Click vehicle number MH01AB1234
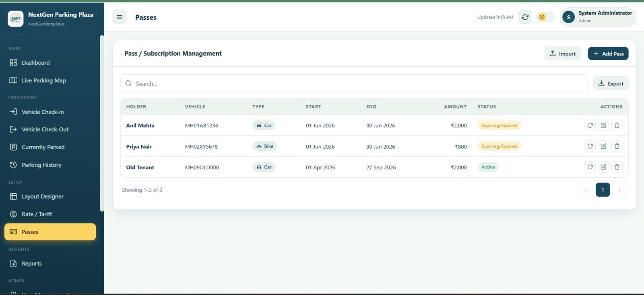 pos(201,125)
